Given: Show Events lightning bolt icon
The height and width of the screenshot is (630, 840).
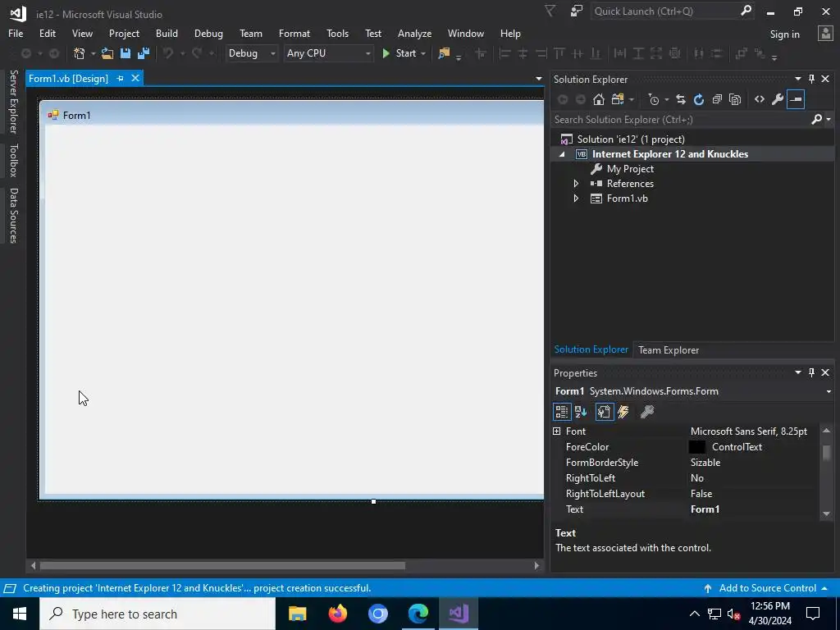Looking at the screenshot, I should (623, 412).
